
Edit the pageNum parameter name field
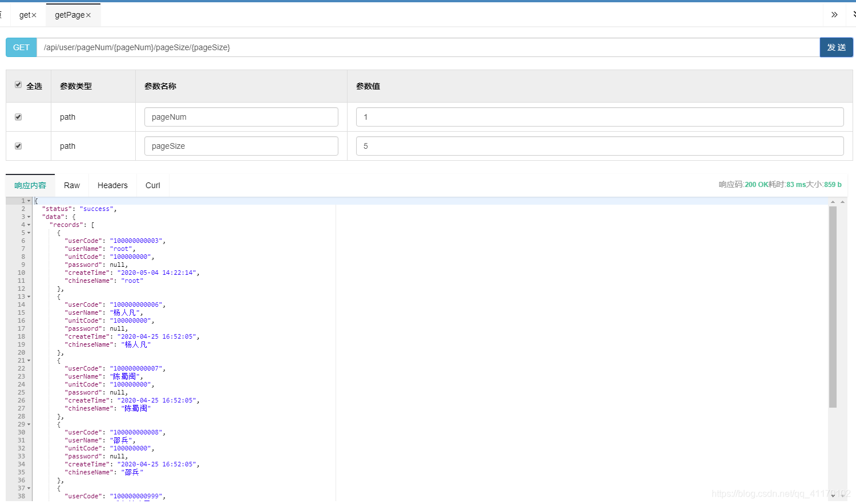241,117
